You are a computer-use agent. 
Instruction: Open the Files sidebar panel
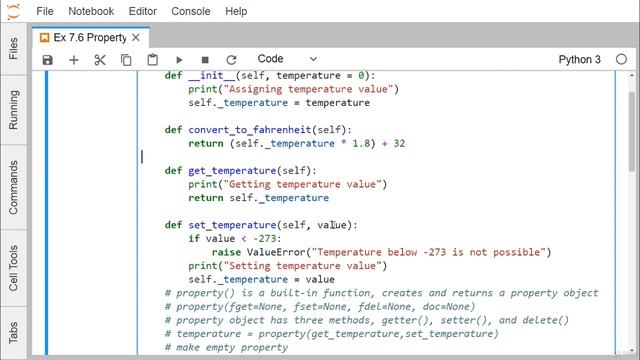pyautogui.click(x=13, y=49)
